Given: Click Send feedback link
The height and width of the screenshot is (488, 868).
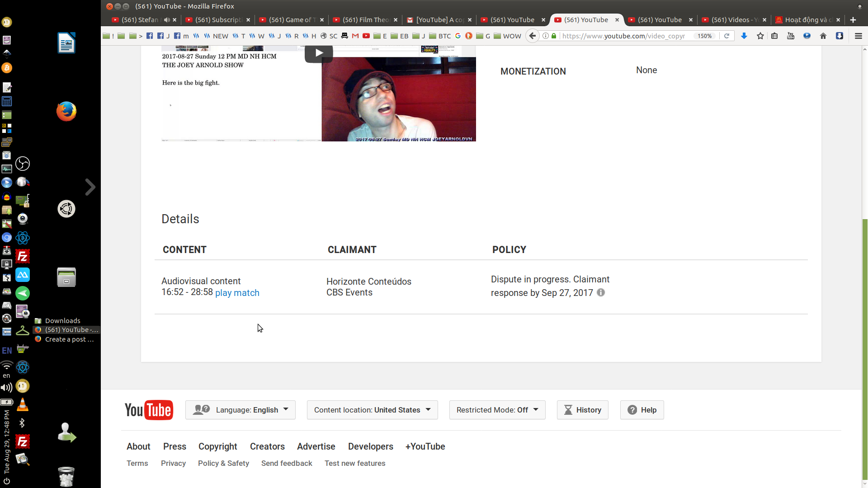Looking at the screenshot, I should click(287, 463).
